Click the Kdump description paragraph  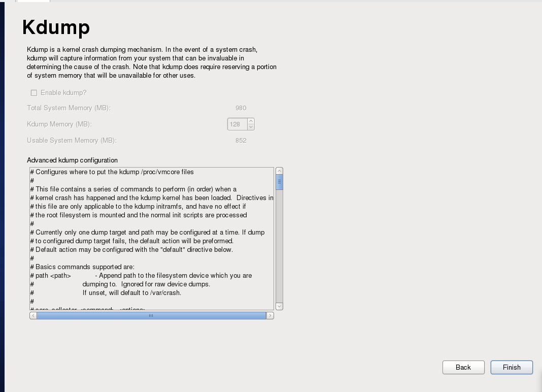click(x=152, y=62)
